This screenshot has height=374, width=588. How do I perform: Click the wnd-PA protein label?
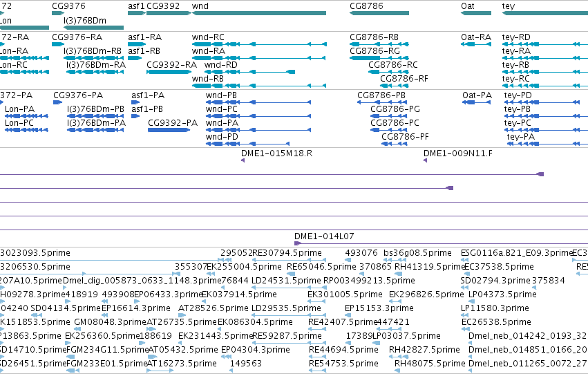(222, 123)
